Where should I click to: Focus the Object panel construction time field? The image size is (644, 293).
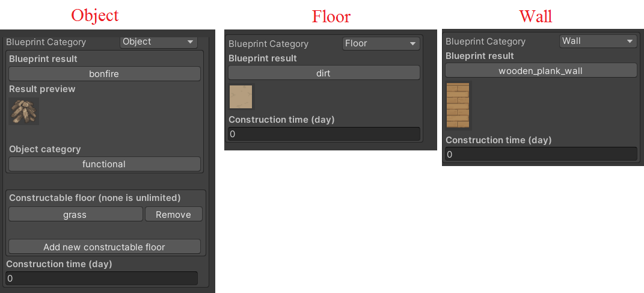pyautogui.click(x=101, y=279)
